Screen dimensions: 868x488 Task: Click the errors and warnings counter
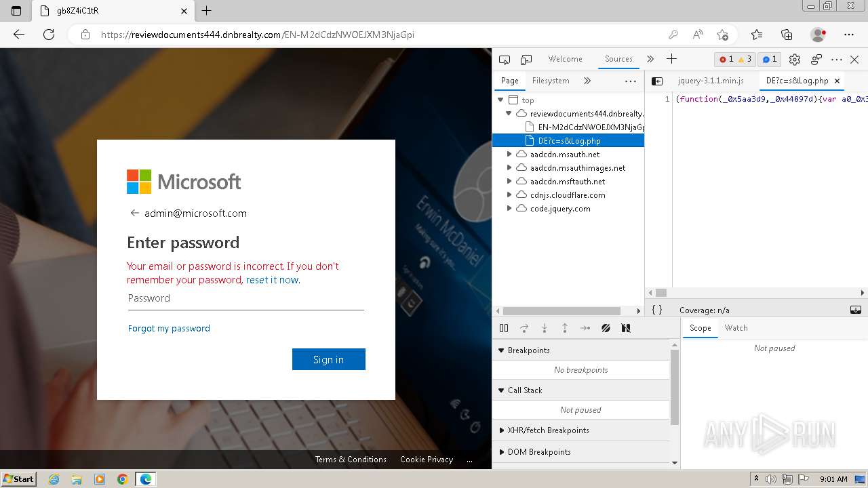click(735, 60)
